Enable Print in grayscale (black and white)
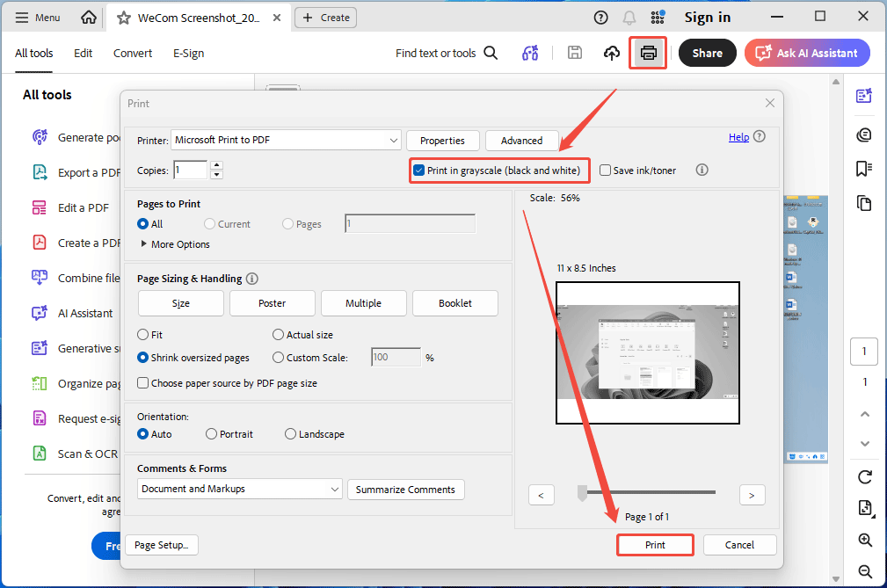Screen dimensions: 887x588 click(419, 171)
